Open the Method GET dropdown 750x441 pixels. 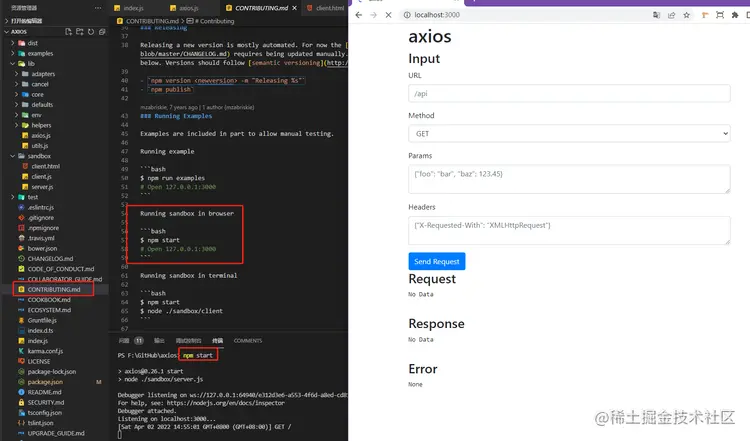pos(569,133)
